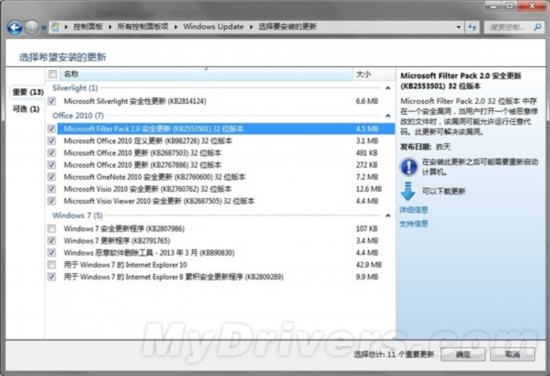The height and width of the screenshot is (376, 550).
Task: Uncheck Office 2010 KB2767886 update
Action: click(x=52, y=165)
